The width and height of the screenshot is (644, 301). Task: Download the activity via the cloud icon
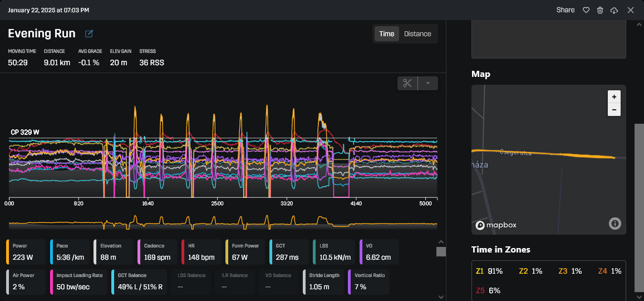pyautogui.click(x=614, y=10)
